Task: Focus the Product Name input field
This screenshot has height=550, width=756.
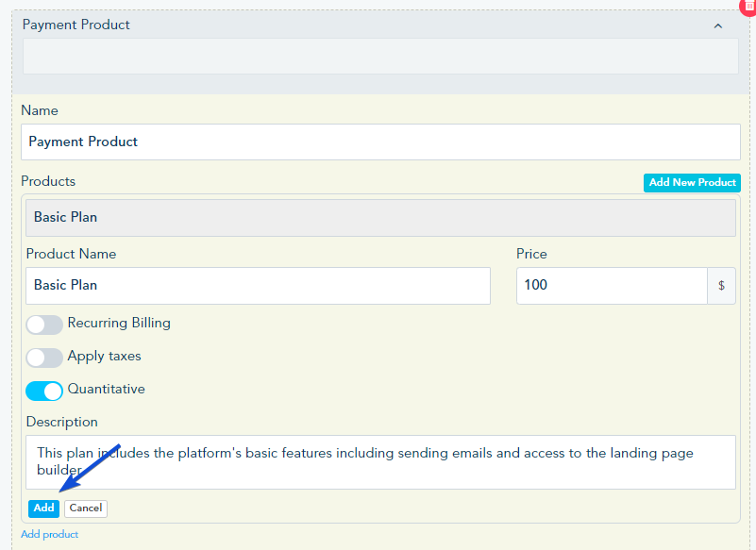Action: click(x=258, y=286)
